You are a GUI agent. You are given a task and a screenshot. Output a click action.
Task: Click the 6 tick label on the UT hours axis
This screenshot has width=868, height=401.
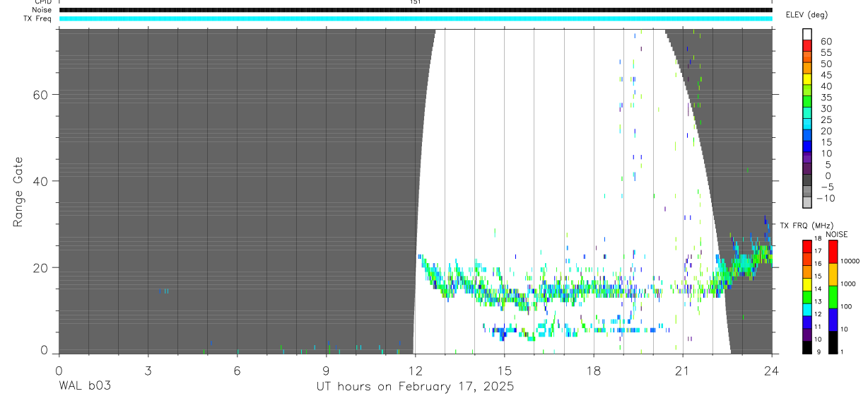click(237, 371)
